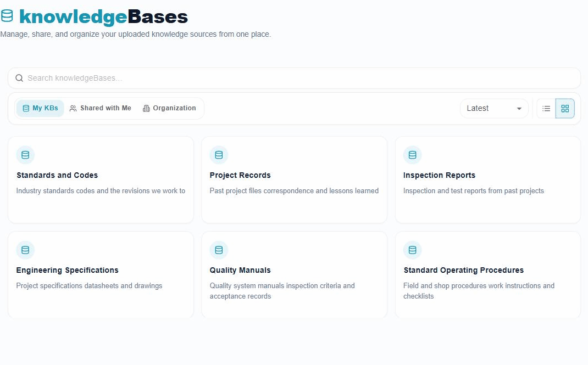The width and height of the screenshot is (588, 365).
Task: Open the Standards and Codes title
Action: (57, 175)
